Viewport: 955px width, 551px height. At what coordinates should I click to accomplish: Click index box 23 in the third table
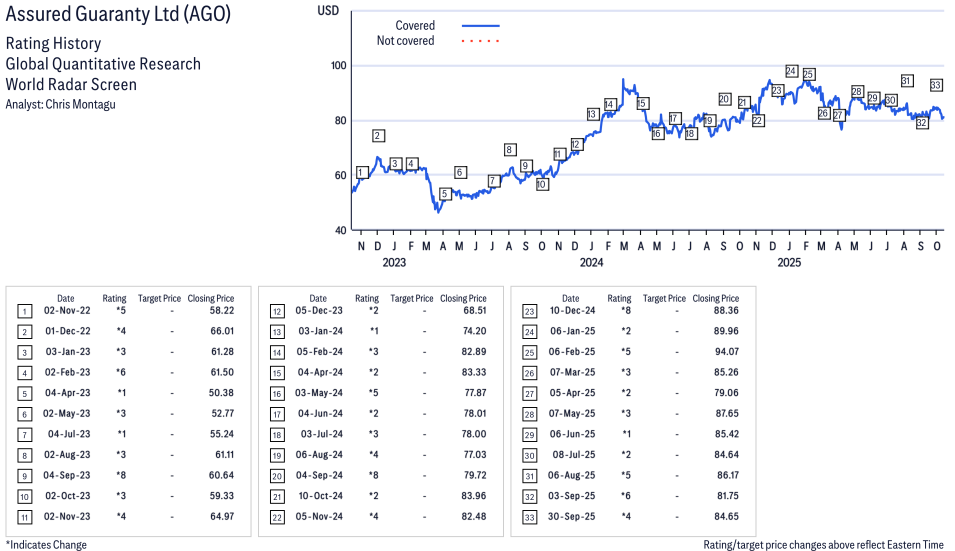coord(529,312)
